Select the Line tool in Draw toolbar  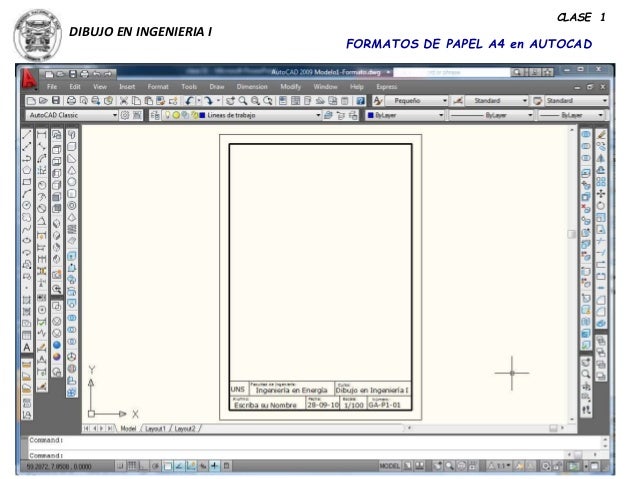pyautogui.click(x=27, y=135)
